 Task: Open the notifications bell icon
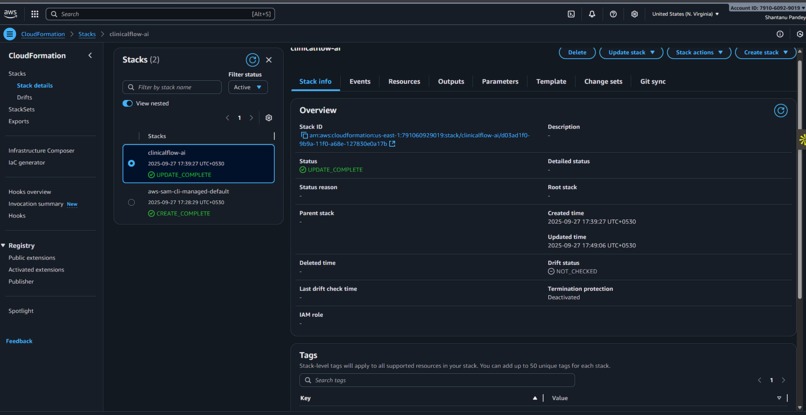pyautogui.click(x=592, y=14)
